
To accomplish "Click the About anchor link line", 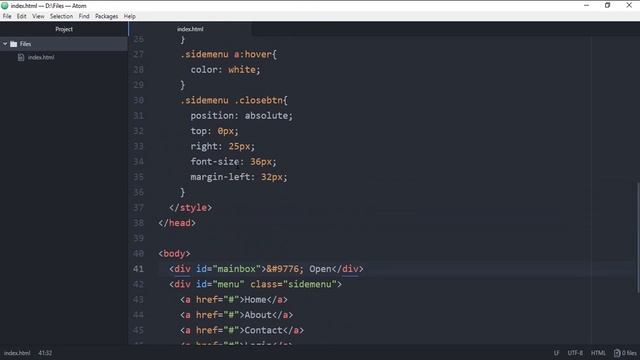I will tap(237, 315).
